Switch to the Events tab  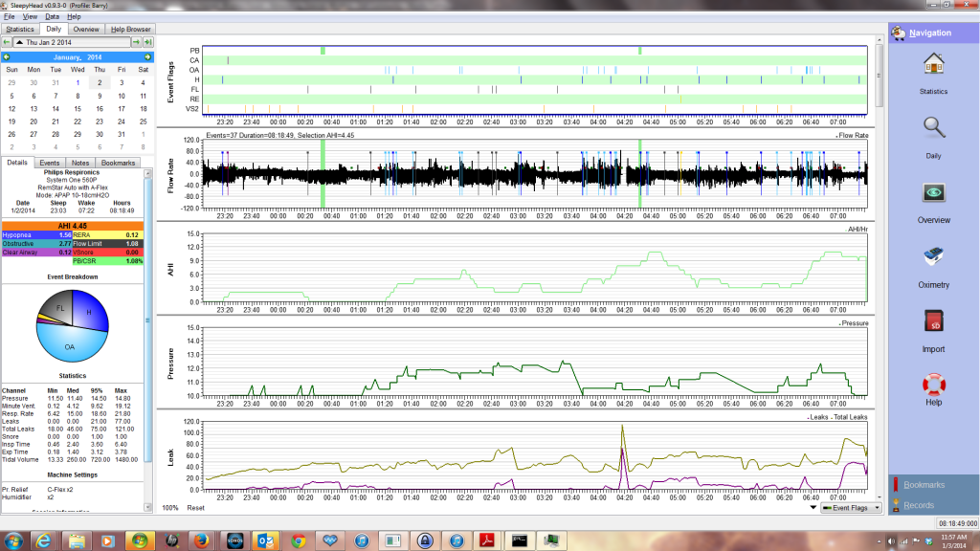point(49,164)
